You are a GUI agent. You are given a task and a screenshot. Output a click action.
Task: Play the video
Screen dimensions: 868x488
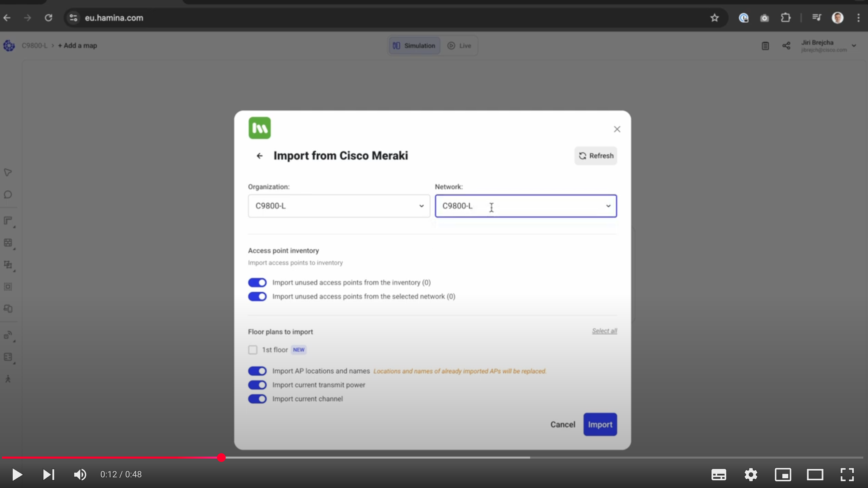pos(17,475)
